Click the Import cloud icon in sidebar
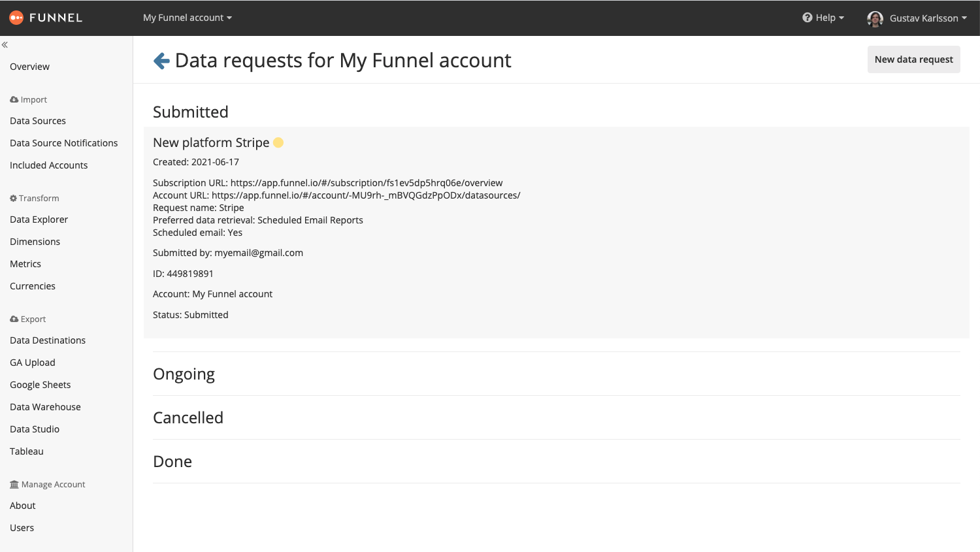The width and height of the screenshot is (980, 552). coord(14,100)
